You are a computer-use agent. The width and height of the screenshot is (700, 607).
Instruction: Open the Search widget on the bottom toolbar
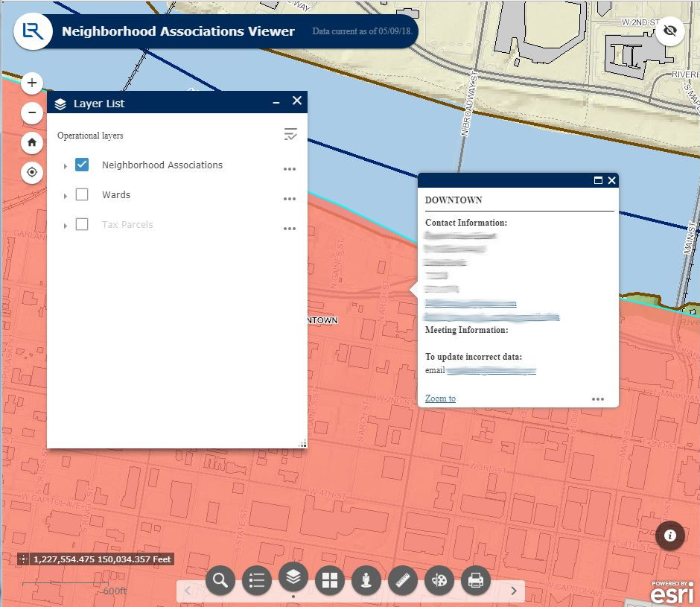tap(220, 579)
